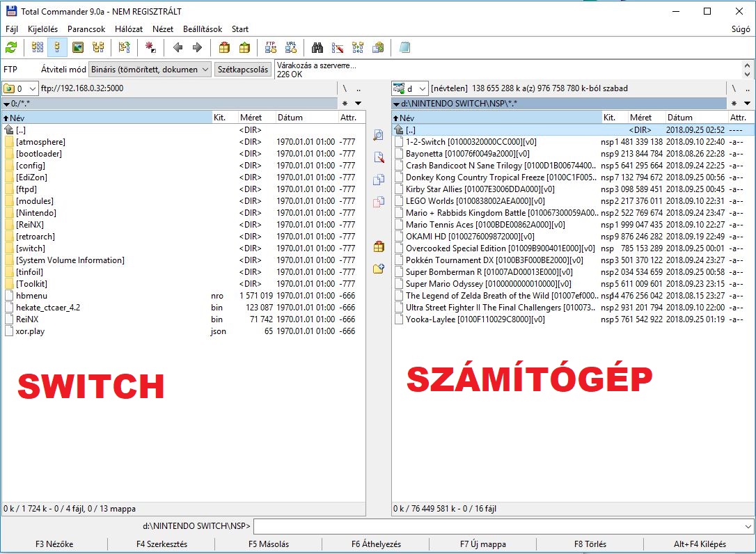Switch to thumbnail view using the picture icon
The width and height of the screenshot is (756, 554).
(x=78, y=47)
